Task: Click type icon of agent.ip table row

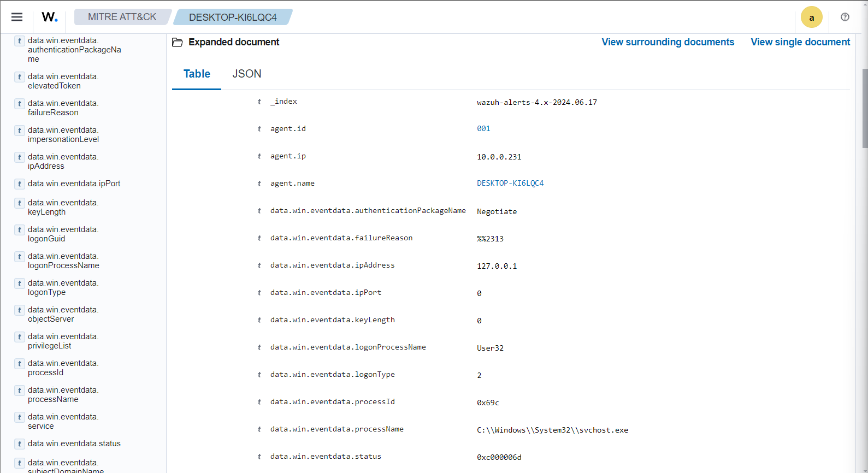Action: (259, 156)
